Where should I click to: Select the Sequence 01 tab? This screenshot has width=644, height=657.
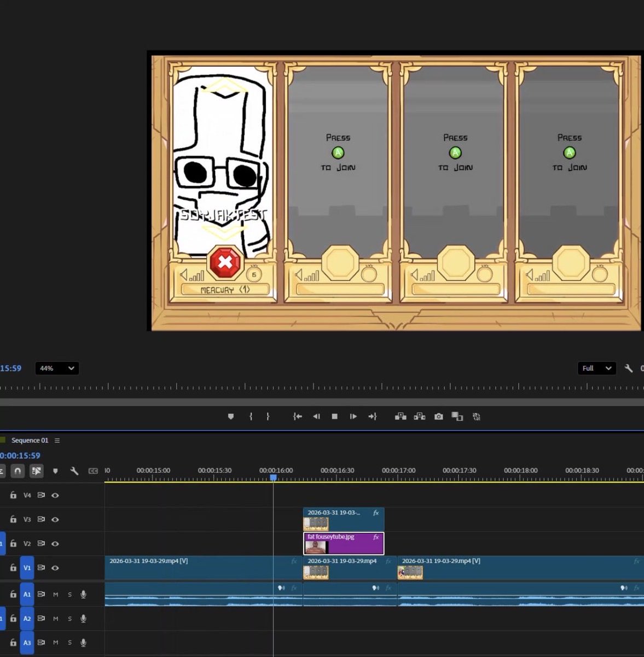point(30,440)
